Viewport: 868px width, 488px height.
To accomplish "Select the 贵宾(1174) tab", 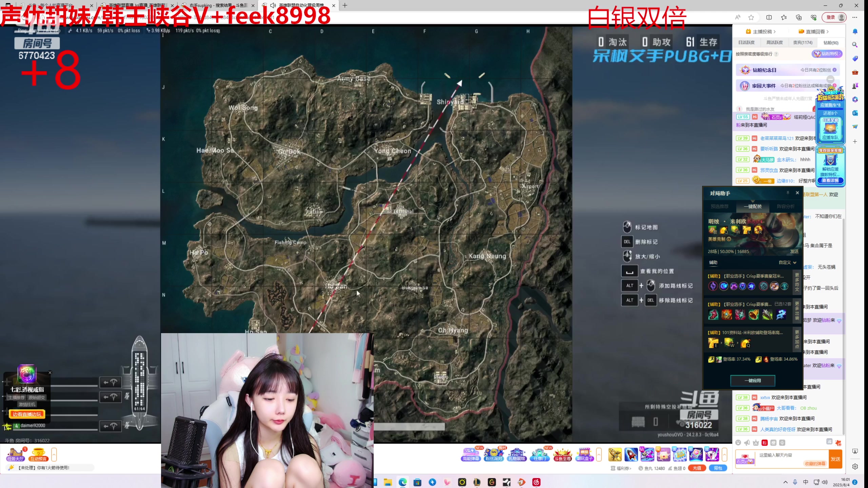I will [803, 42].
